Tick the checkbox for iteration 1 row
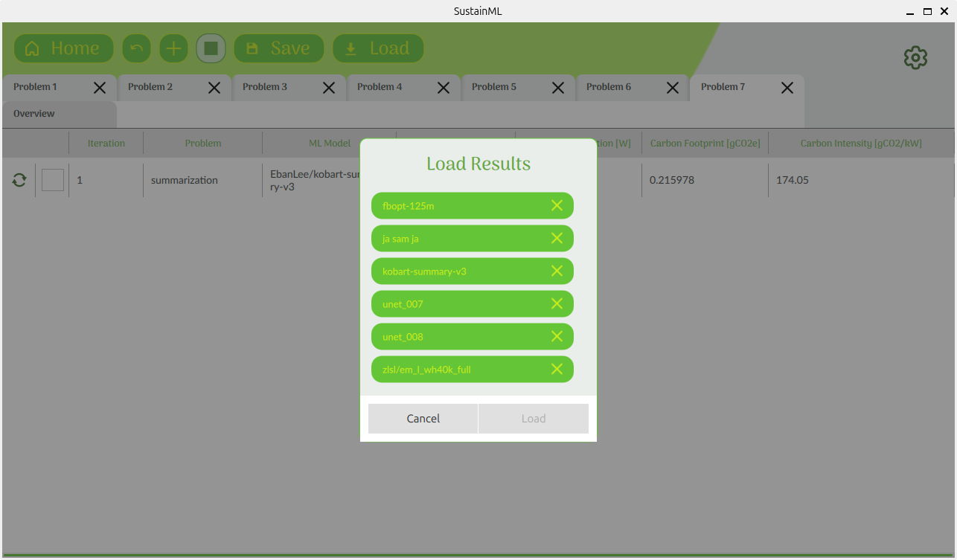Screen dimensions: 957x560 tap(53, 180)
